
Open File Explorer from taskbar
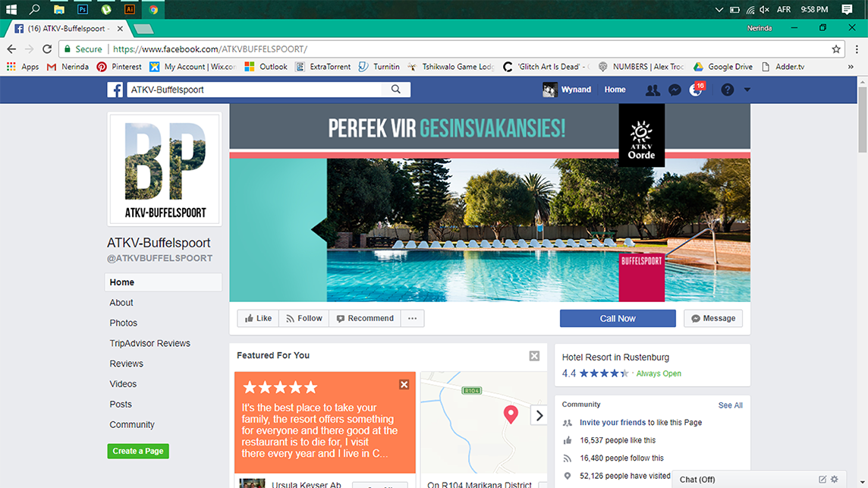58,9
